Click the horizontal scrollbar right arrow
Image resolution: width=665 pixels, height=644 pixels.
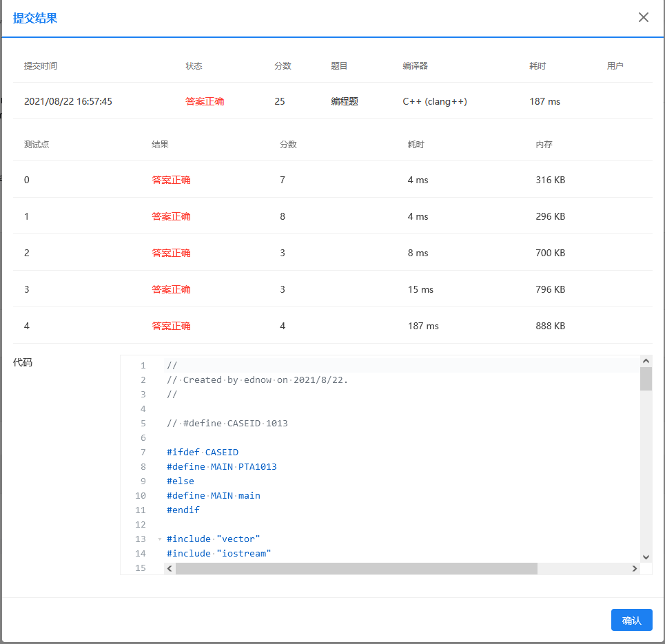point(635,568)
